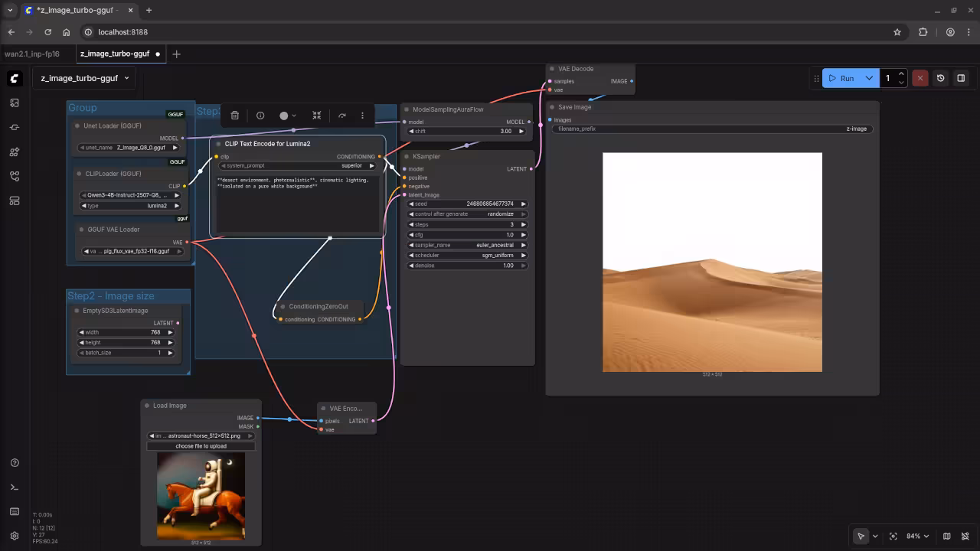The height and width of the screenshot is (551, 980).
Task: Open the terminal panel icon bottom left
Action: (x=15, y=487)
